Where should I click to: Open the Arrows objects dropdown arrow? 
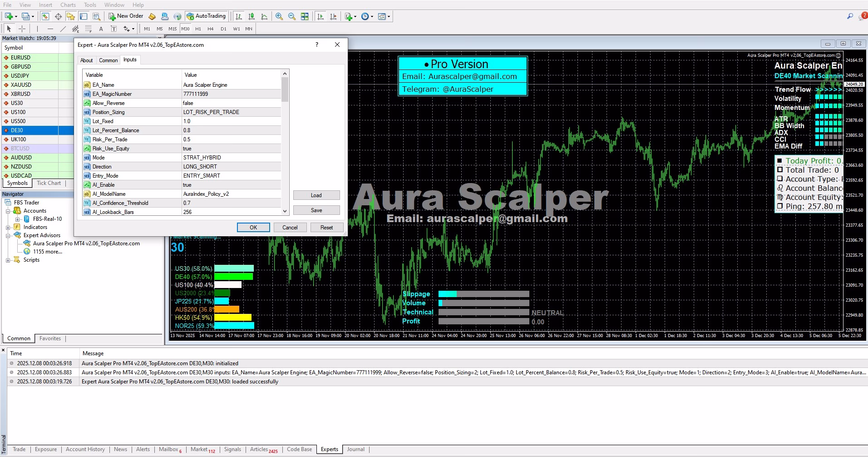pyautogui.click(x=133, y=29)
